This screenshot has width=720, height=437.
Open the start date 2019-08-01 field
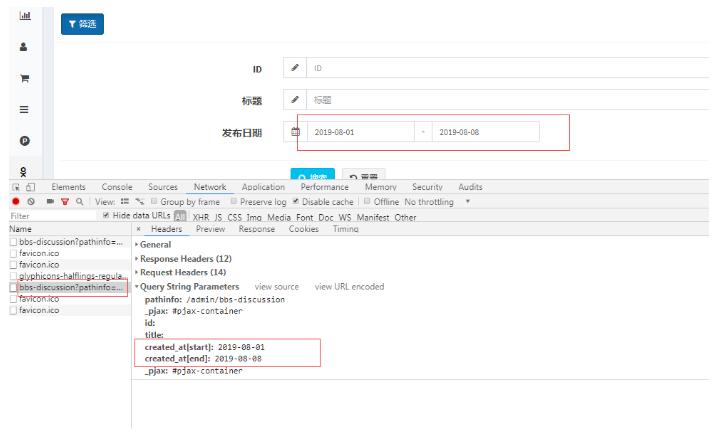pos(360,132)
